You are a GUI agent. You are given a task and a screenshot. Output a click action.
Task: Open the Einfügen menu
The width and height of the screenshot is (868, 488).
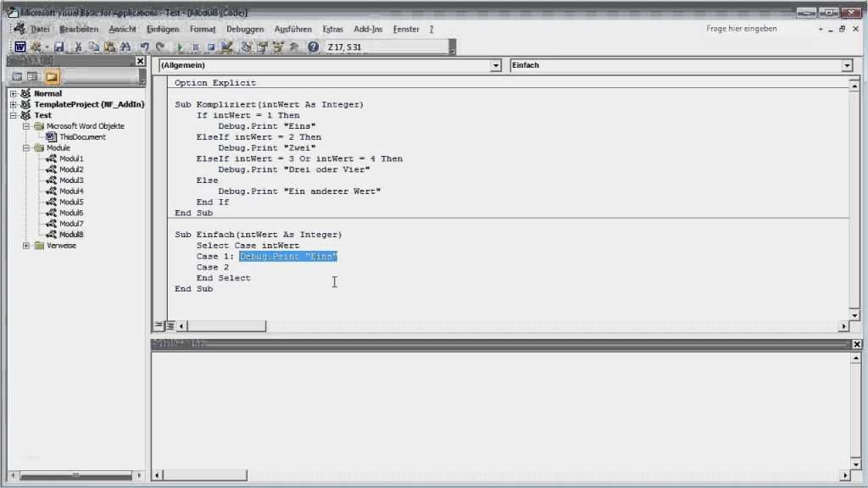[x=163, y=29]
